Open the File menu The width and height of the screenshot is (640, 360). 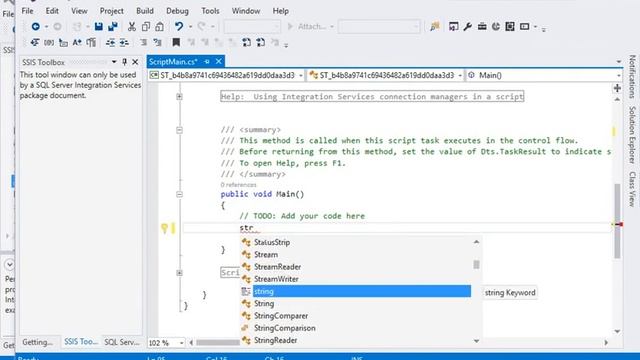click(27, 11)
